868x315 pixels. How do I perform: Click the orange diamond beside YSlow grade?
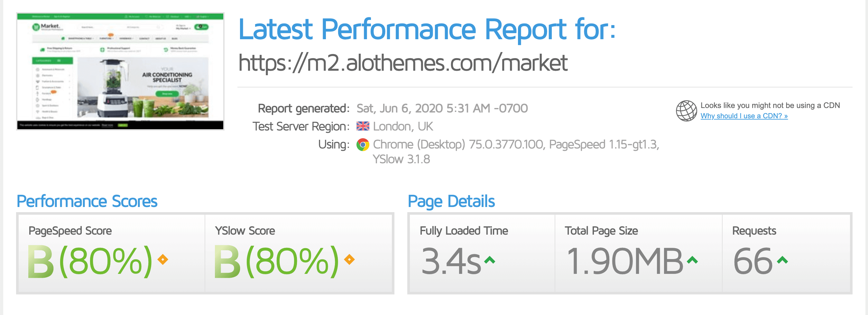click(349, 259)
